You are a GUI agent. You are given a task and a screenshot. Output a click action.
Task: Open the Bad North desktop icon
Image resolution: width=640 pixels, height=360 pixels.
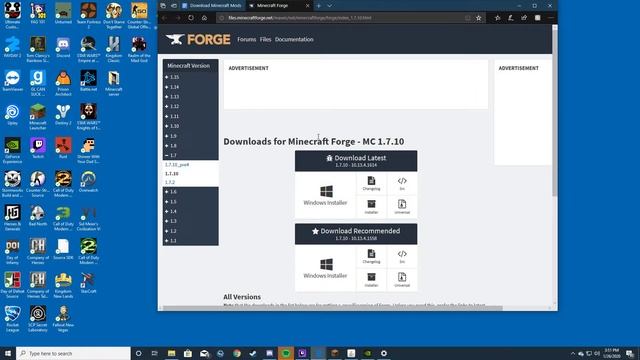38,216
